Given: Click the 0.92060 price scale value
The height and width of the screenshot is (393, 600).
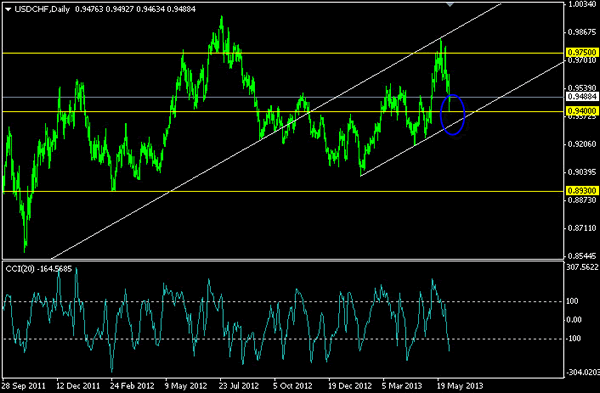Looking at the screenshot, I should click(x=582, y=144).
